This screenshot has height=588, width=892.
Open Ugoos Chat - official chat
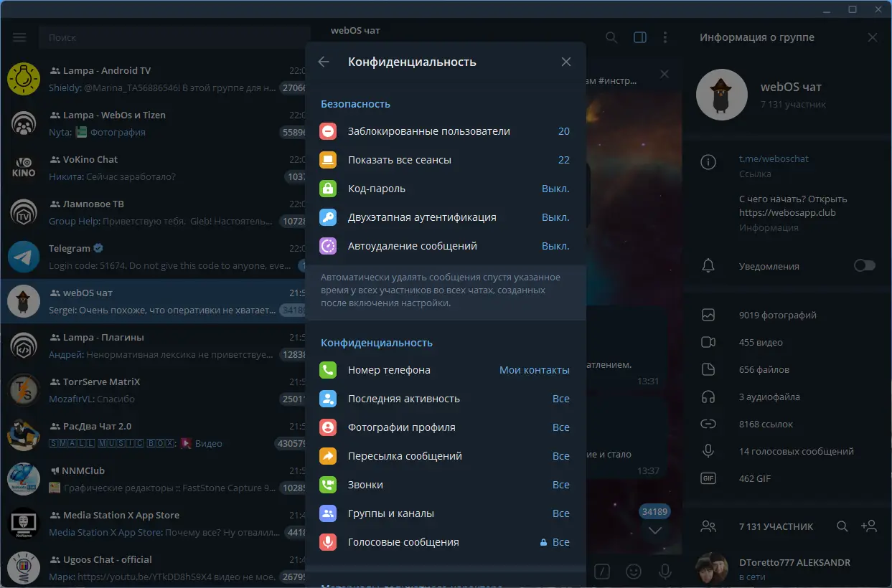point(154,566)
